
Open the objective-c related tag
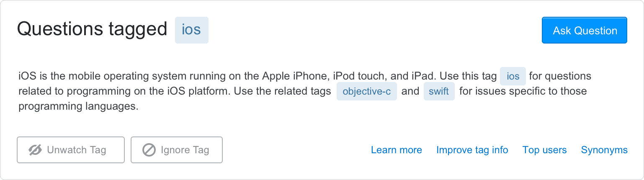(367, 92)
